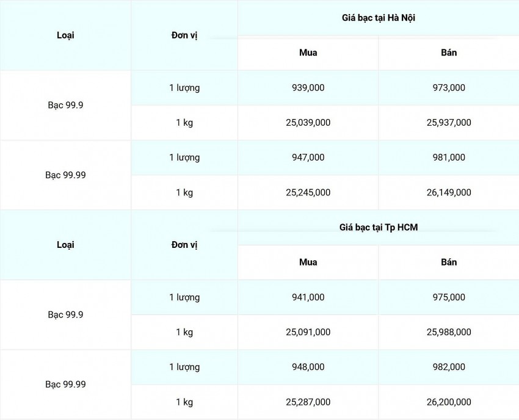This screenshot has width=519, height=420.
Task: Click the cell showing 25,988,000
Action: click(x=449, y=332)
